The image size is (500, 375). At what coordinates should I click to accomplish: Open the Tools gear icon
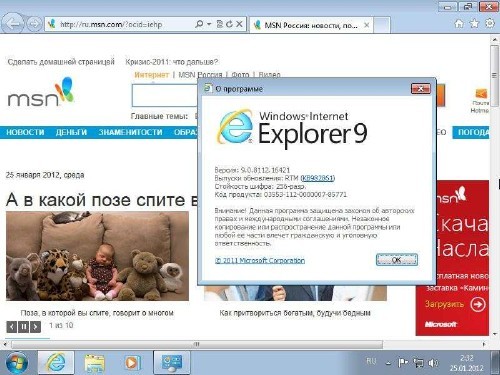pyautogui.click(x=489, y=23)
